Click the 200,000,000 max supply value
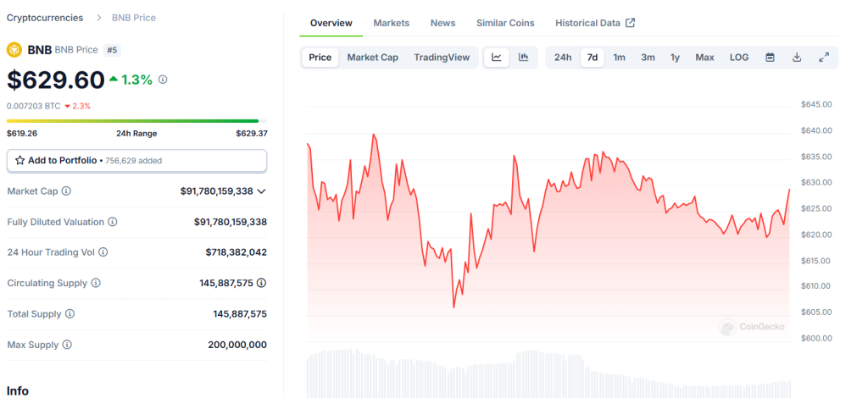Screen dimensions: 868x398 pos(237,345)
